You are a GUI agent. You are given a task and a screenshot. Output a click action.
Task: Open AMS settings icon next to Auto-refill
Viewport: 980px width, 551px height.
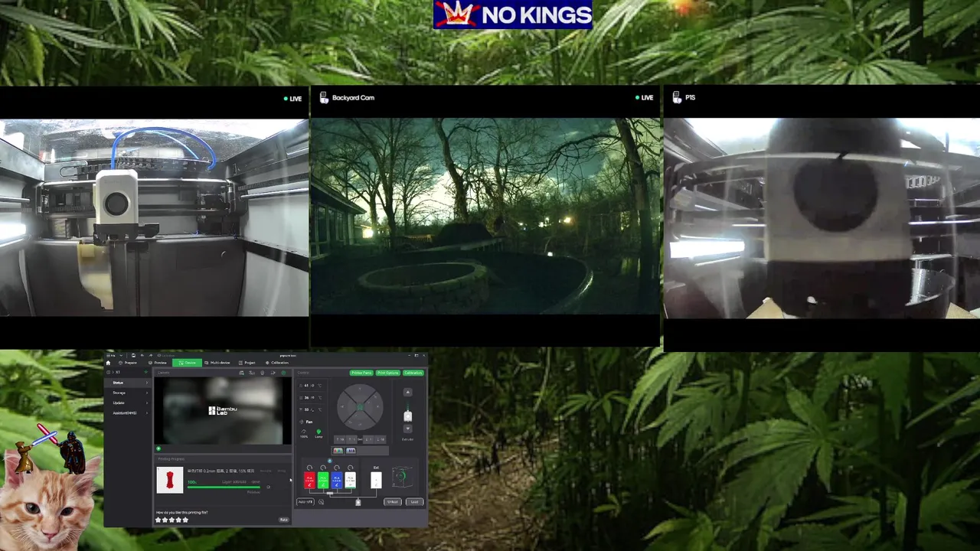coord(322,502)
